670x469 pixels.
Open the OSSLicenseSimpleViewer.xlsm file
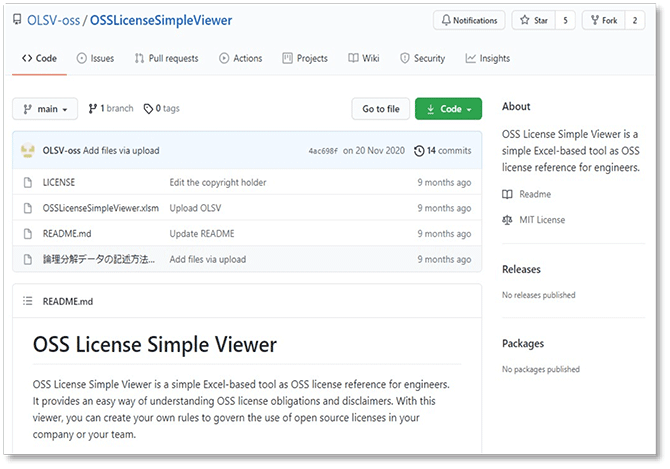point(101,208)
